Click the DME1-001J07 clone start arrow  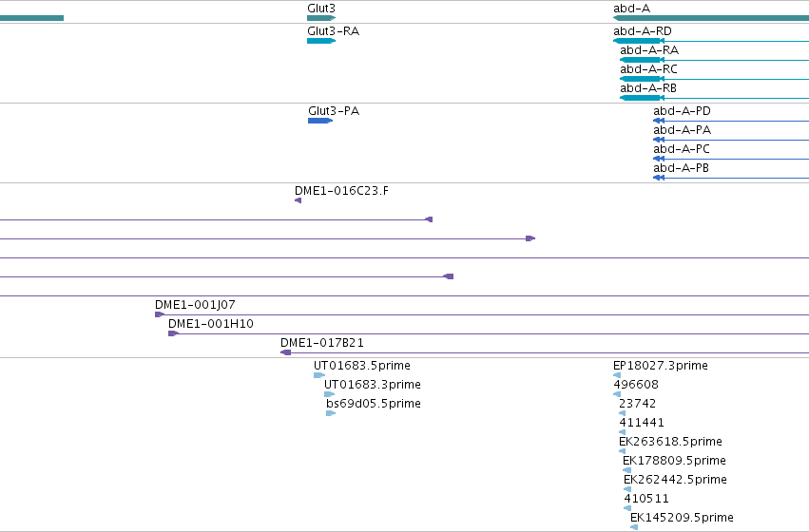[160, 314]
